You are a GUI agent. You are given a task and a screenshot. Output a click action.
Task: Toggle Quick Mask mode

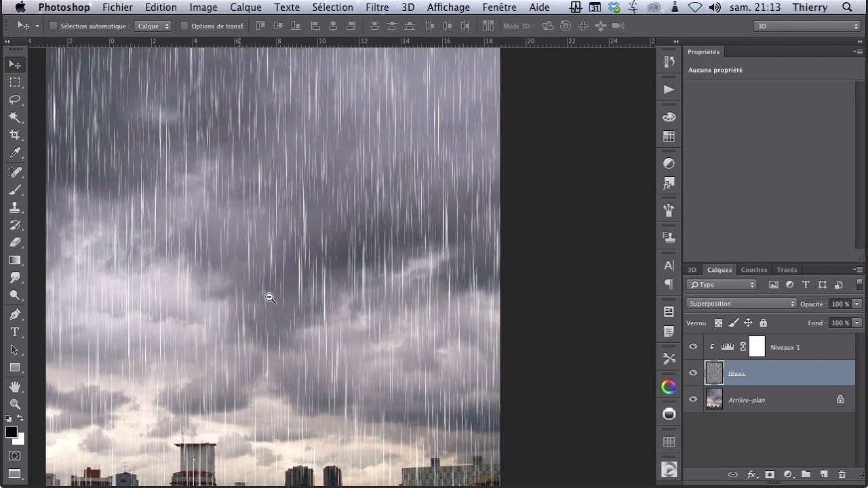[15, 456]
